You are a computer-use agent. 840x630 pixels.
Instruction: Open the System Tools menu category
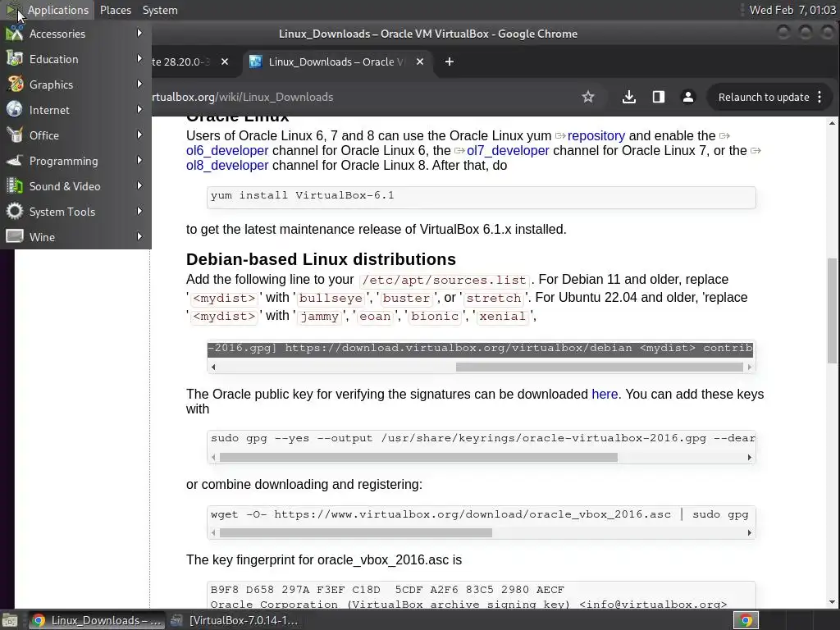tap(75, 212)
